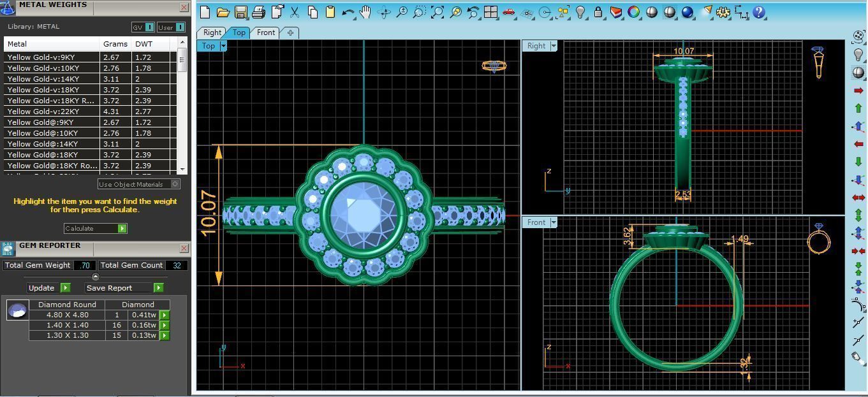The height and width of the screenshot is (397, 868).
Task: Select the diamond gem thumbnail
Action: (17, 311)
